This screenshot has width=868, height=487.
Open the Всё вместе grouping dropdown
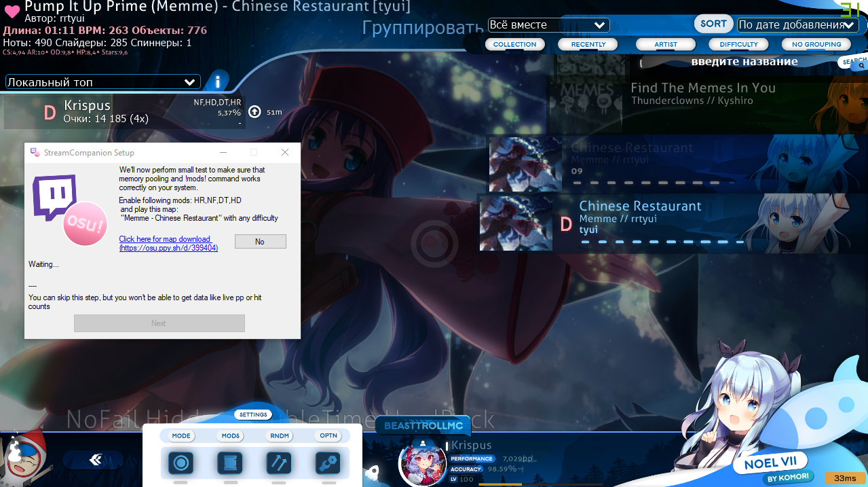[548, 25]
